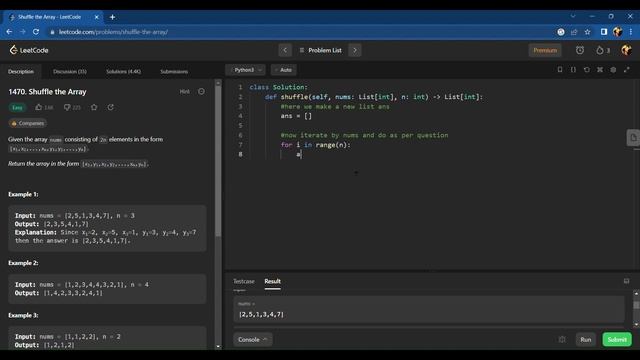Switch to the Description tab

[21, 71]
